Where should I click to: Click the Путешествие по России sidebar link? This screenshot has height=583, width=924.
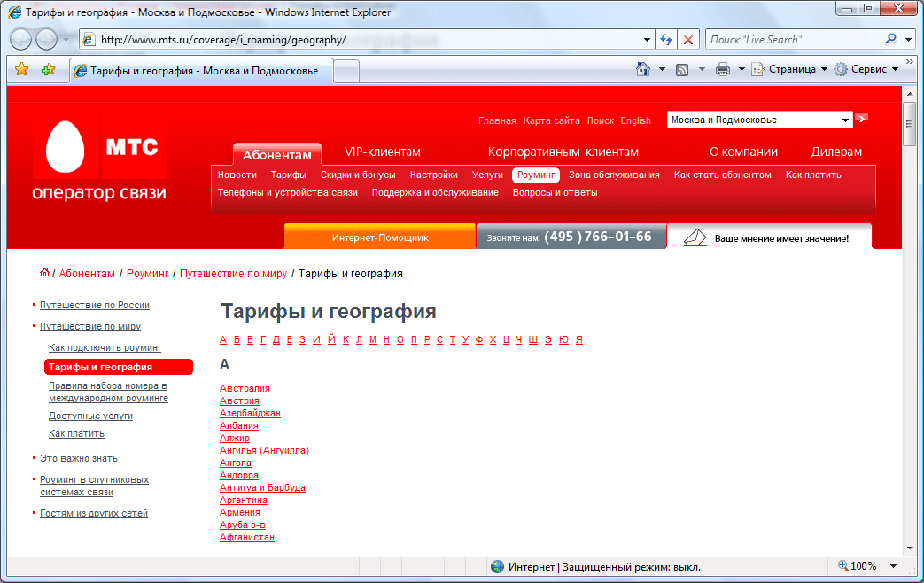95,305
